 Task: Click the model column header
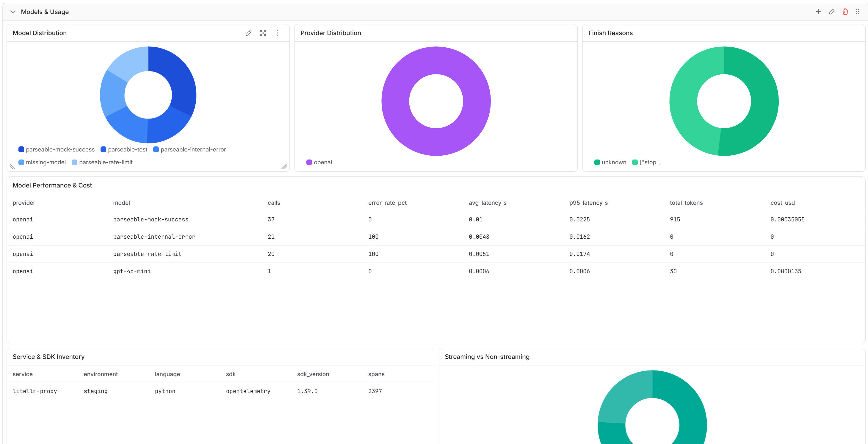point(122,203)
